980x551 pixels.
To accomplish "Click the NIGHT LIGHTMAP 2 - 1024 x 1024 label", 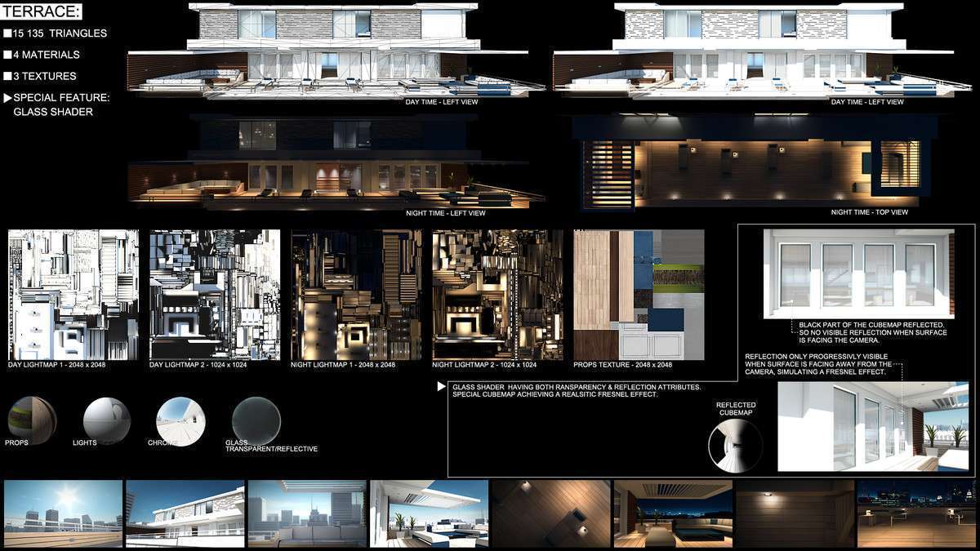I will coord(484,365).
